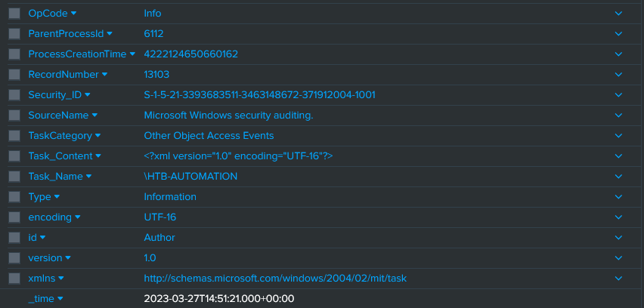Open the _time field dropdown arrow
Image resolution: width=644 pixels, height=308 pixels.
coord(60,299)
